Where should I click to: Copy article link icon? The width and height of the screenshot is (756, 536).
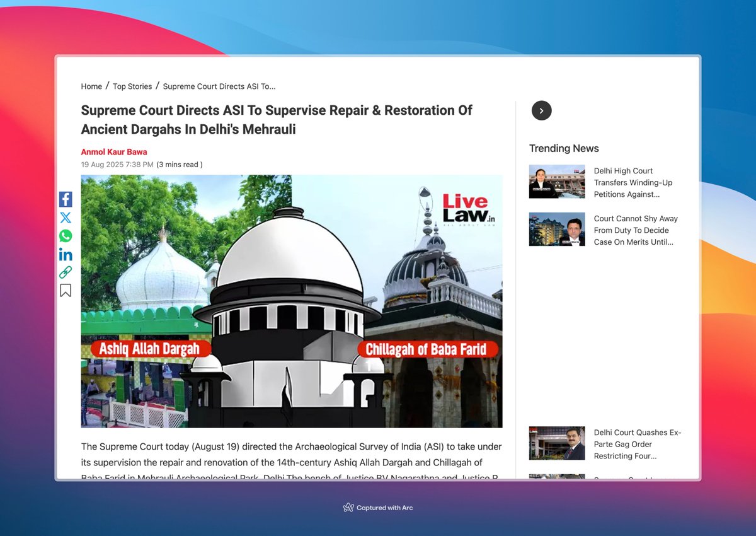pos(66,272)
